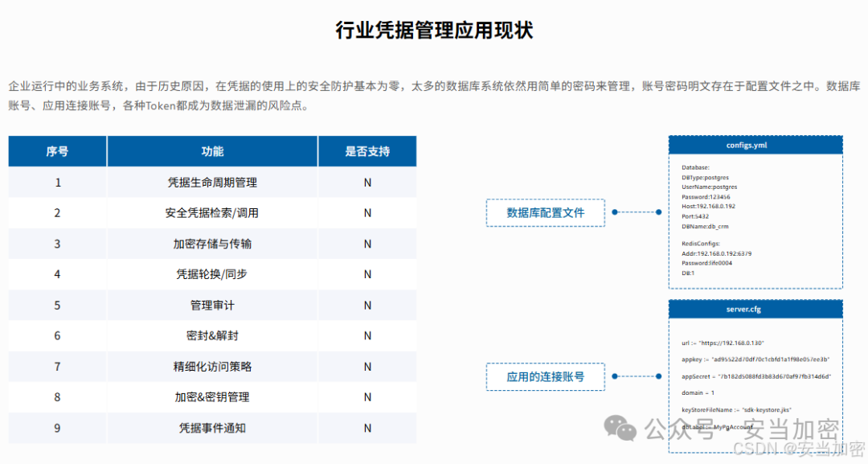Select the server.cfg header bar
The height and width of the screenshot is (464, 868).
[755, 309]
